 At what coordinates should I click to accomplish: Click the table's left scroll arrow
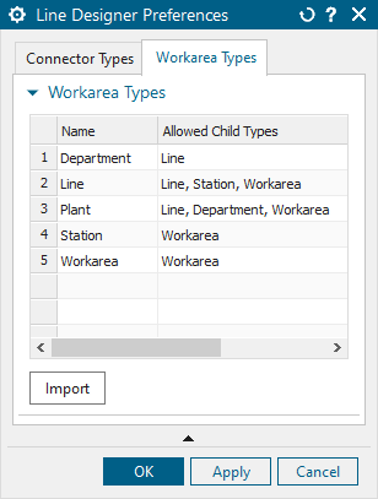[41, 348]
